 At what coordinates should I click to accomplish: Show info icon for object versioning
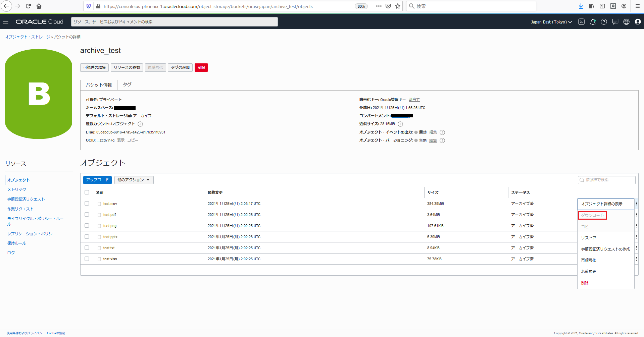(x=442, y=141)
